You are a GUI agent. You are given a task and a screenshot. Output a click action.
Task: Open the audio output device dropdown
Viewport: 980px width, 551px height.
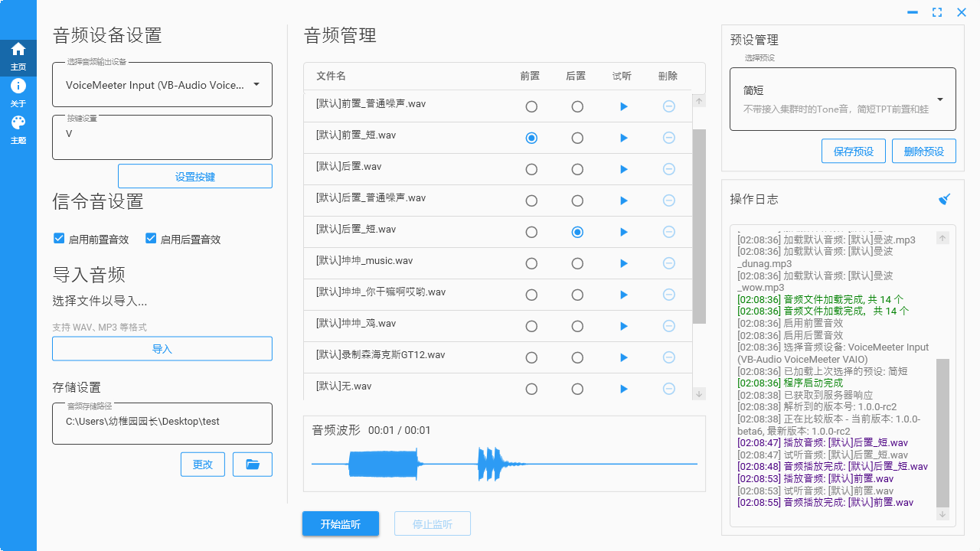tap(162, 85)
